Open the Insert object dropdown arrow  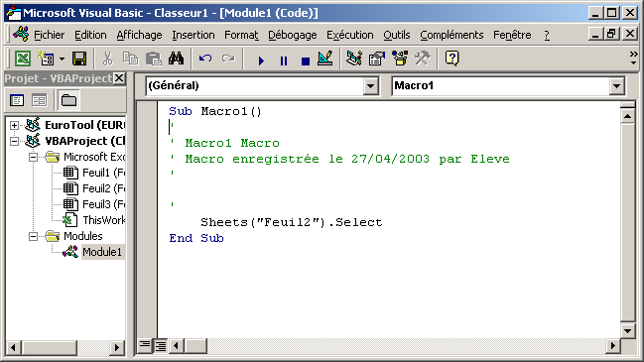click(62, 60)
